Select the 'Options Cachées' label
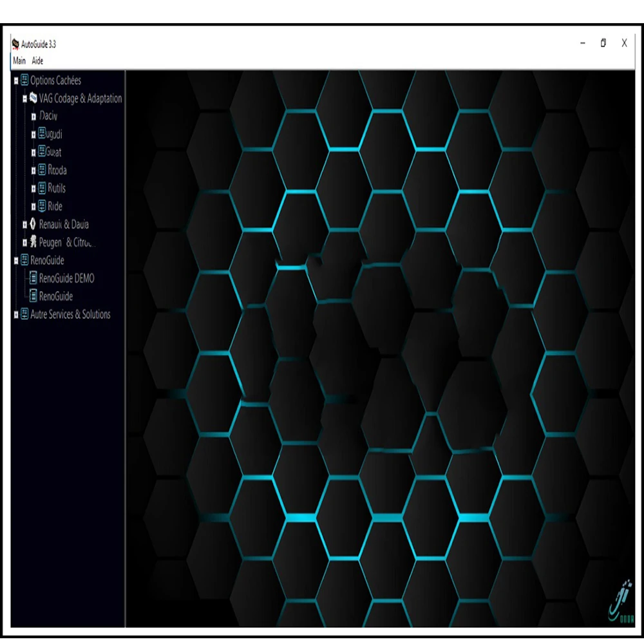 pyautogui.click(x=55, y=80)
